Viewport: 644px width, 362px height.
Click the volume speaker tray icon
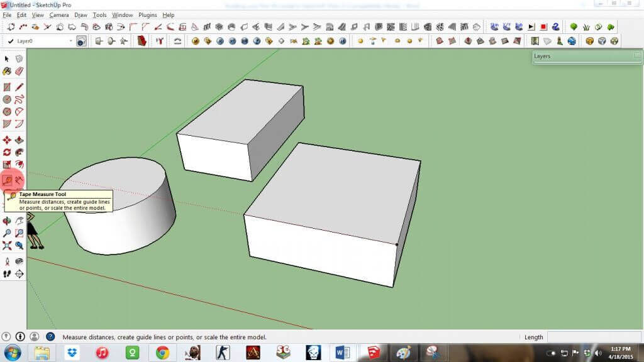(x=598, y=353)
